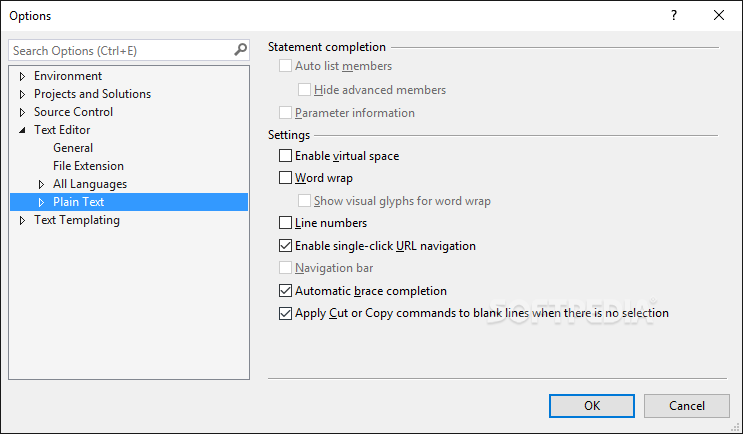This screenshot has height=434, width=743.
Task: Select Environment in the tree
Action: [x=68, y=76]
